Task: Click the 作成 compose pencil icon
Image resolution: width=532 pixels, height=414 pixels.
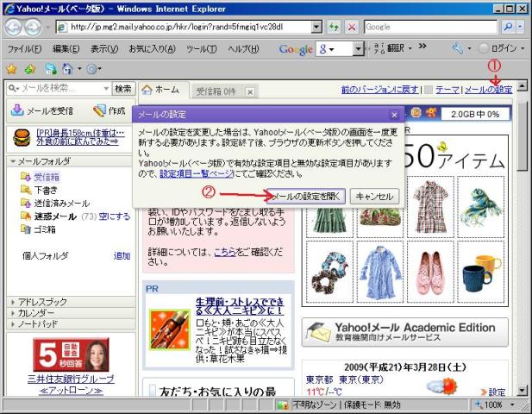Action: 99,110
